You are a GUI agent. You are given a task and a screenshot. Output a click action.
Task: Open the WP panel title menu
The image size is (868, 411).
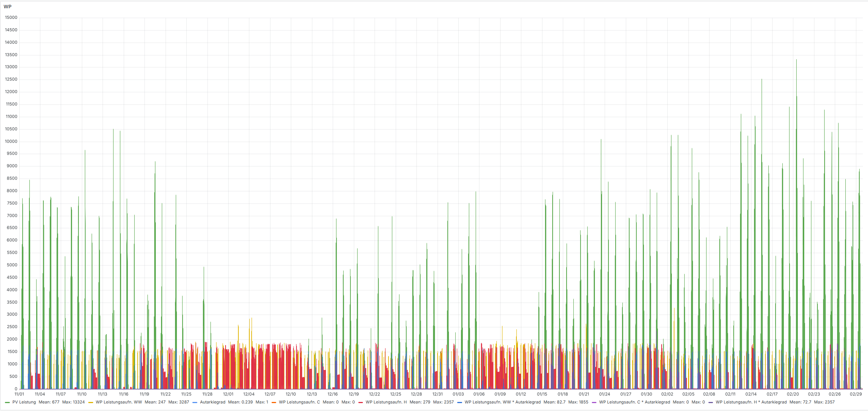point(8,7)
